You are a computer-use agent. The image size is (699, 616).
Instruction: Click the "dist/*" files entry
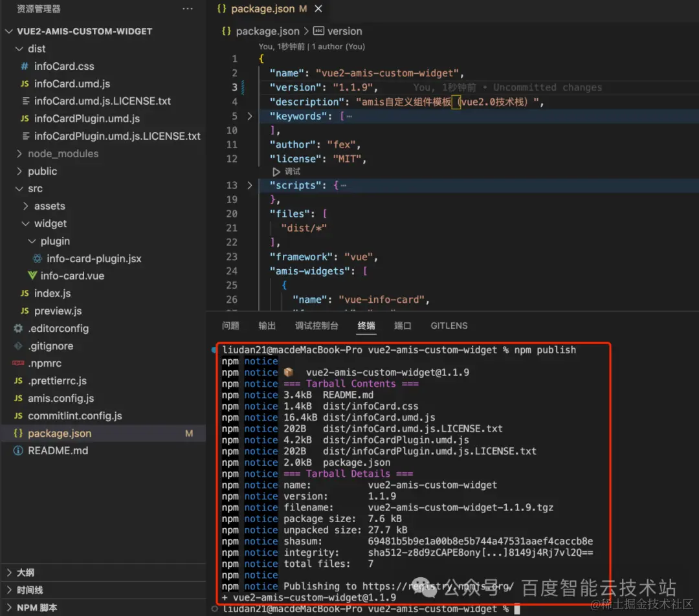coord(304,228)
